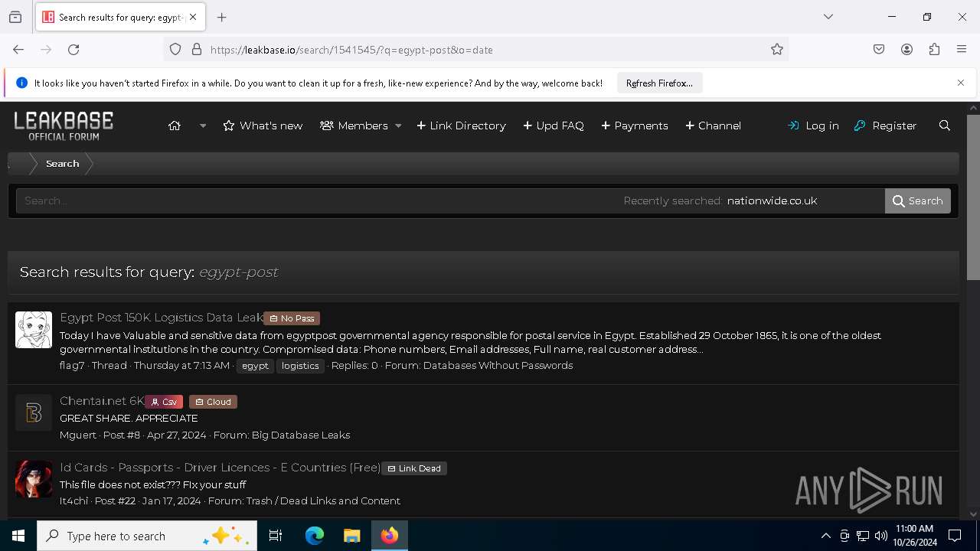Click the Link Dead label tag

coord(414,468)
